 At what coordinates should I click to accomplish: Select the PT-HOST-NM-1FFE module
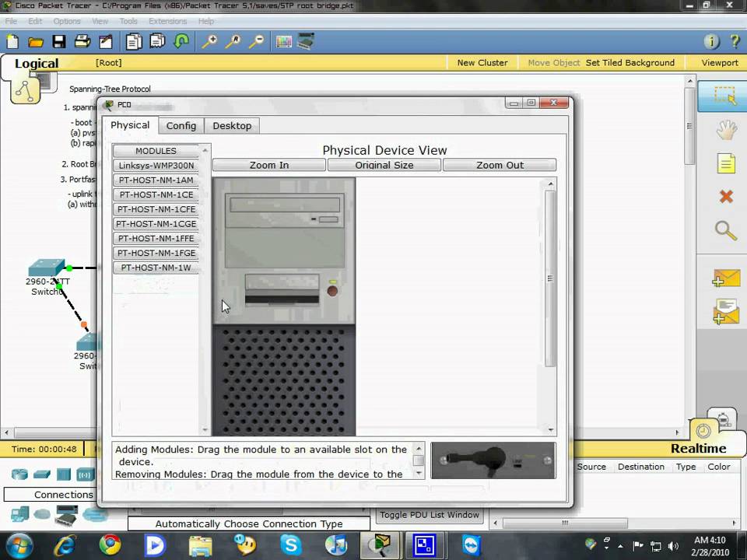(156, 238)
